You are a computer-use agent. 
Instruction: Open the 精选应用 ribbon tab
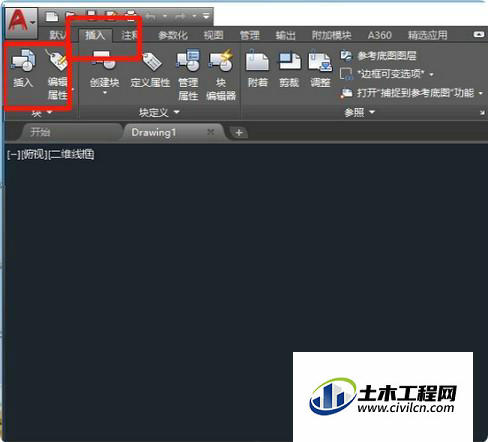pyautogui.click(x=428, y=35)
